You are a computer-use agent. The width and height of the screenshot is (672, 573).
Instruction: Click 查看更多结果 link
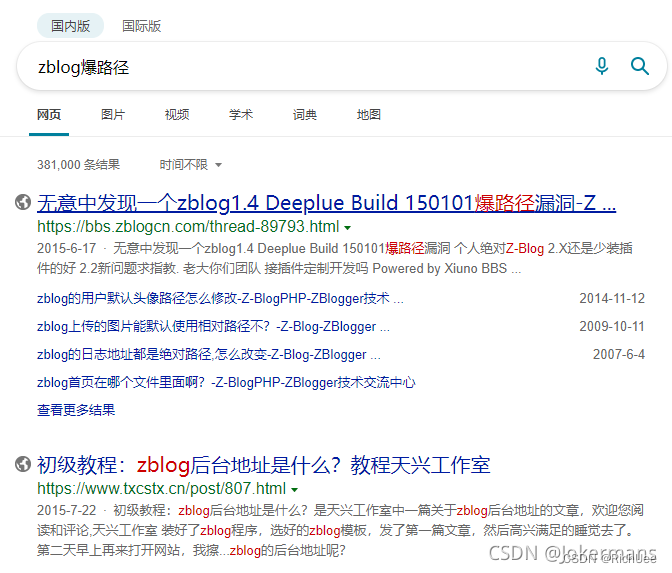click(x=76, y=410)
